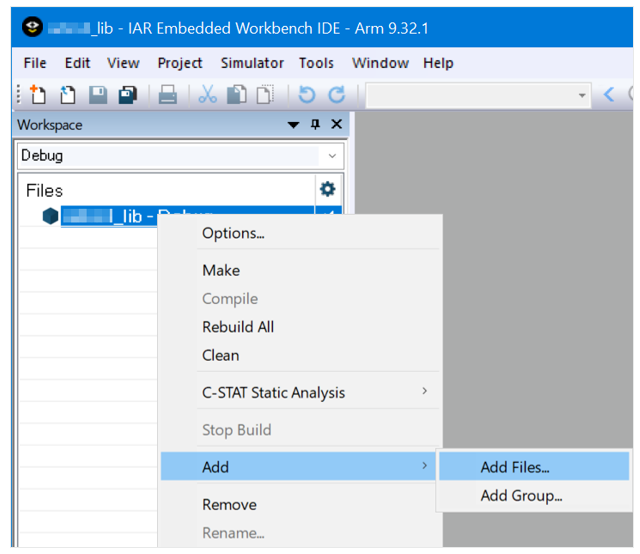Click the Paste toolbar icon
The height and width of the screenshot is (554, 640).
[x=265, y=95]
